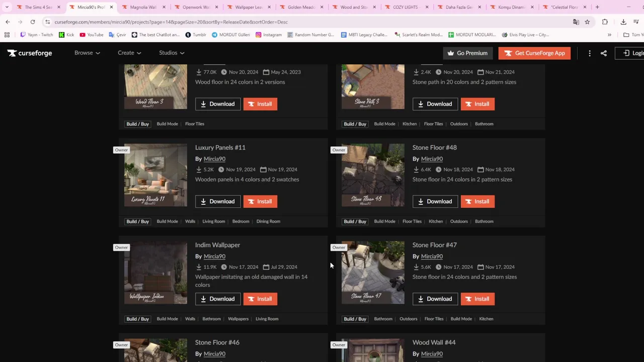Open browser extensions puzzle icon
This screenshot has height=362, width=644.
(x=605, y=22)
